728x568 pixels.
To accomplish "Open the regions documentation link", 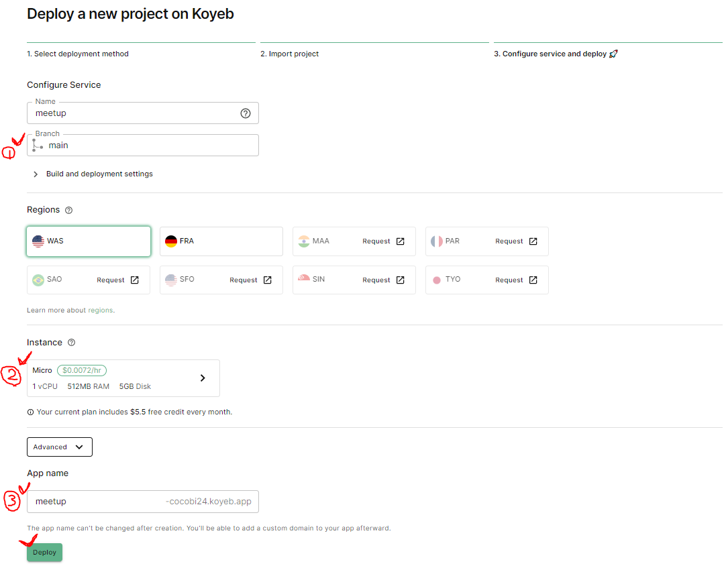I will [x=100, y=310].
